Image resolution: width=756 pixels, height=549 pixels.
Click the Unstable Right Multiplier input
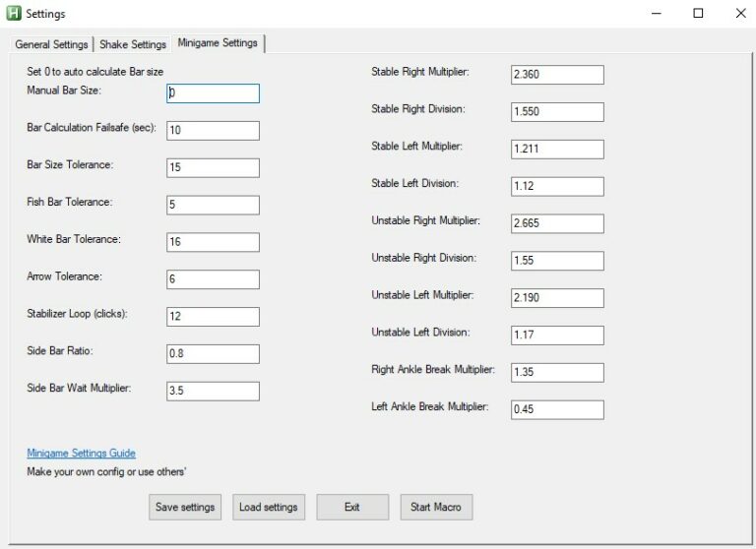557,223
